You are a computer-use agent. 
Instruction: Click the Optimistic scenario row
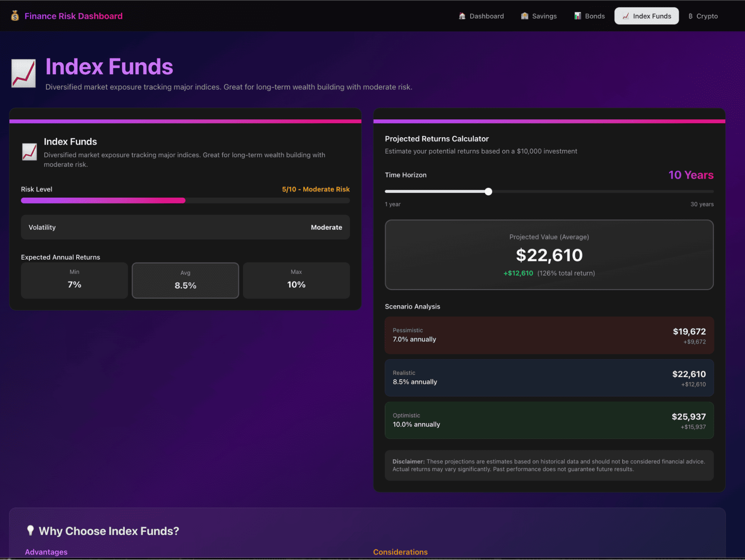click(x=549, y=420)
